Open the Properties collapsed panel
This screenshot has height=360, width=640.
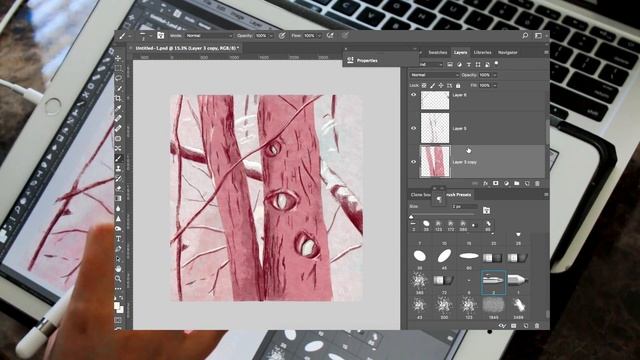380,60
